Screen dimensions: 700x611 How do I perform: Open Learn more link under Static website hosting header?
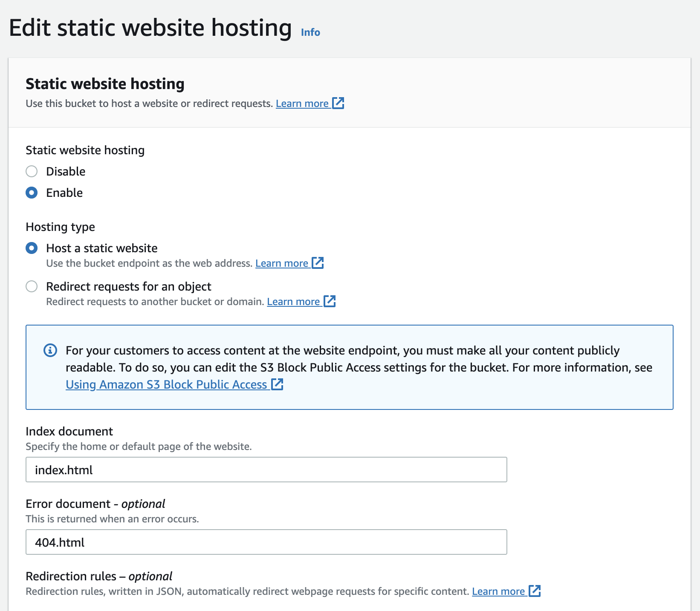[302, 104]
